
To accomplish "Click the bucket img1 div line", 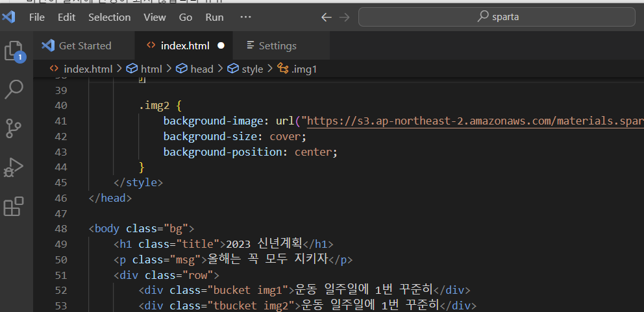I will click(304, 290).
